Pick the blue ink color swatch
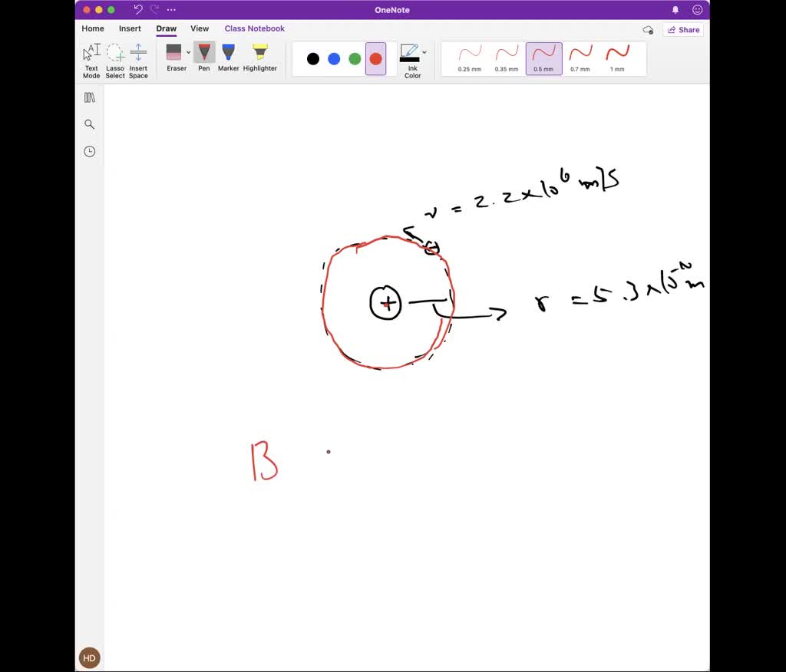Viewport: 786px width, 672px height. coord(333,58)
